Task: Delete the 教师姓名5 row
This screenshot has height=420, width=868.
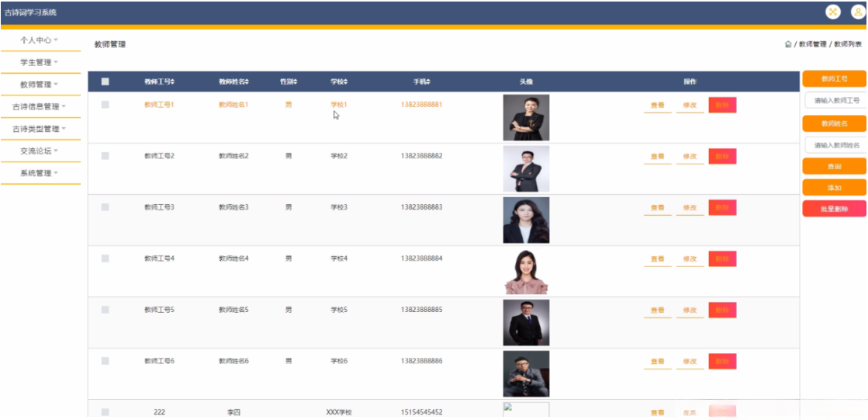Action: tap(722, 310)
